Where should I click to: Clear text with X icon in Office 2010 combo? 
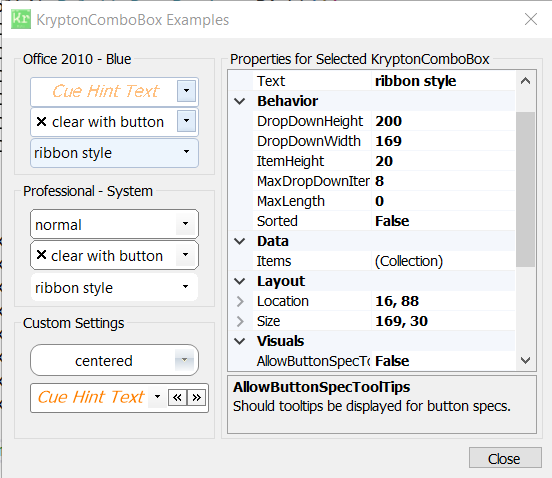(41, 122)
